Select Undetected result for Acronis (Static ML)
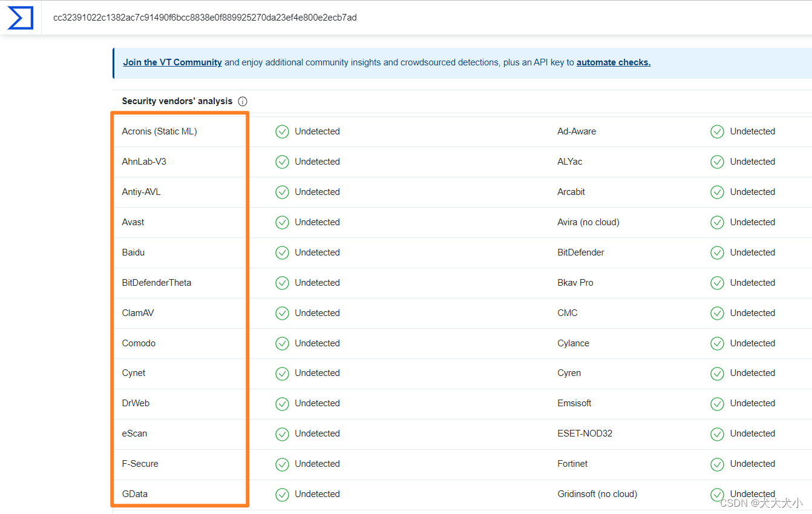This screenshot has height=514, width=812. 317,131
